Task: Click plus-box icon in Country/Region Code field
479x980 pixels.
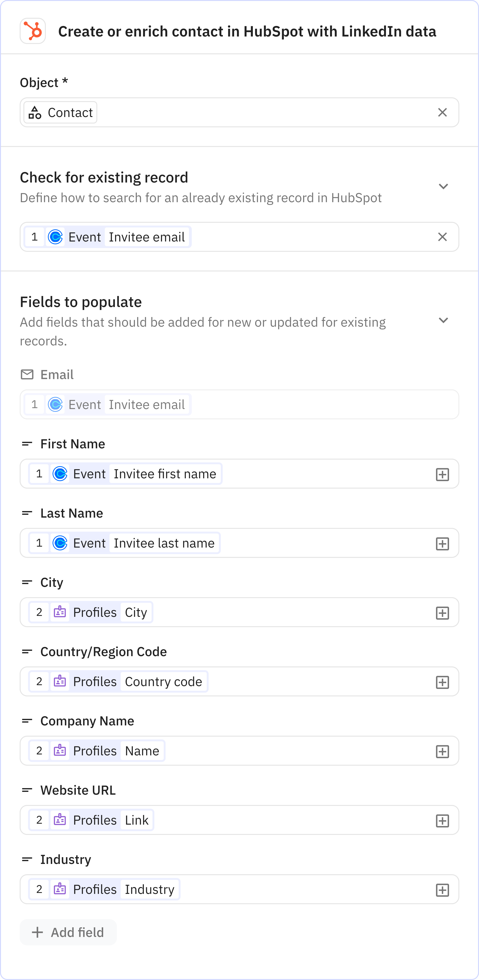Action: pyautogui.click(x=442, y=682)
